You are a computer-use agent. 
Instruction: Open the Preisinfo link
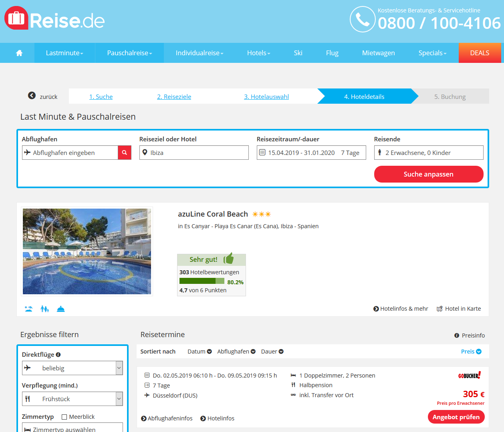pyautogui.click(x=473, y=336)
